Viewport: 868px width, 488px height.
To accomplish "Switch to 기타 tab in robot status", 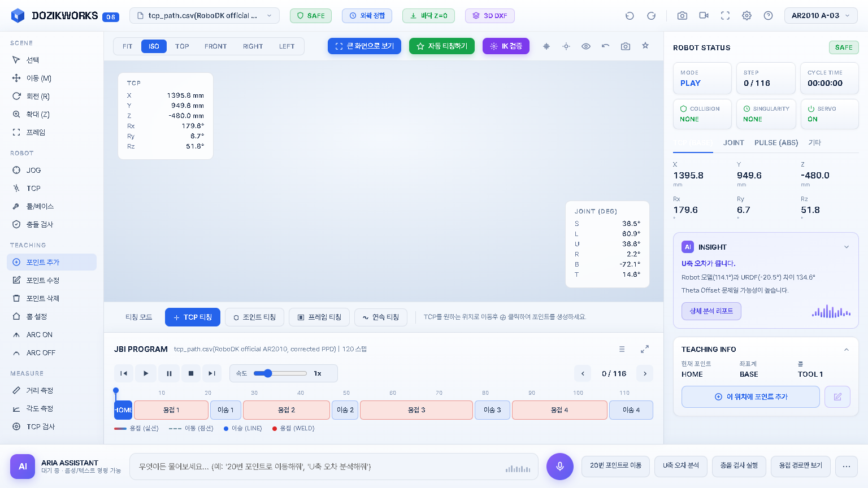I will coord(814,143).
